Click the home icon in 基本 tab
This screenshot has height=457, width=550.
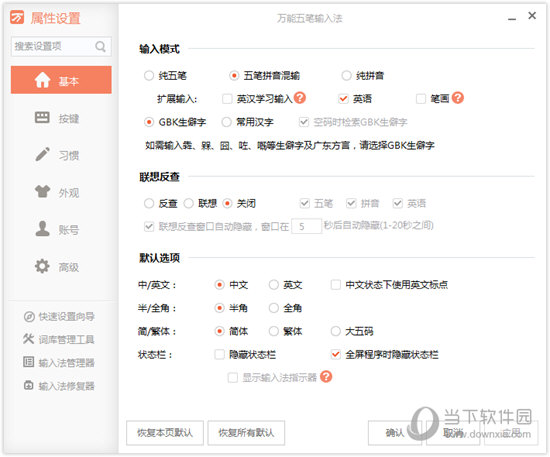pos(42,80)
